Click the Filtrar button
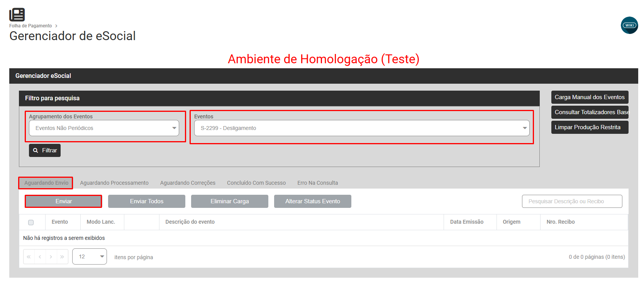Screen dimensions: 644x285 click(45, 150)
